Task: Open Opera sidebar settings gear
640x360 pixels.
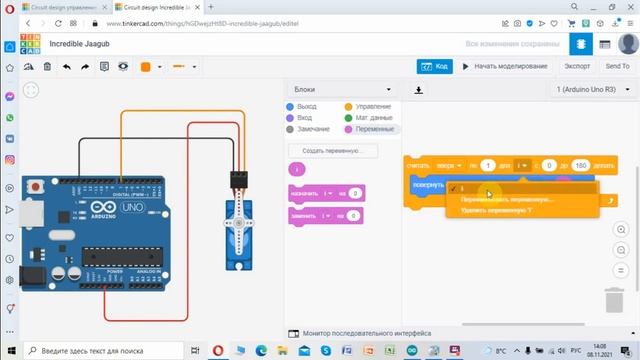Action: tap(10, 280)
